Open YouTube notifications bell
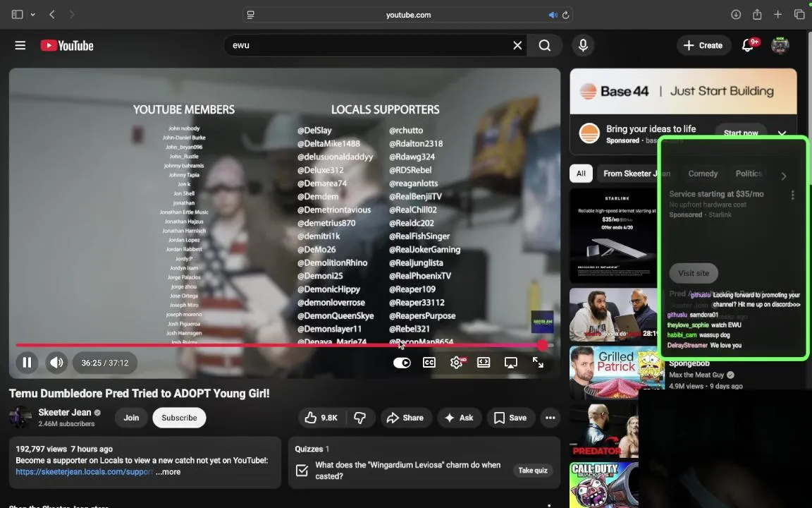Image resolution: width=812 pixels, height=508 pixels. (747, 46)
